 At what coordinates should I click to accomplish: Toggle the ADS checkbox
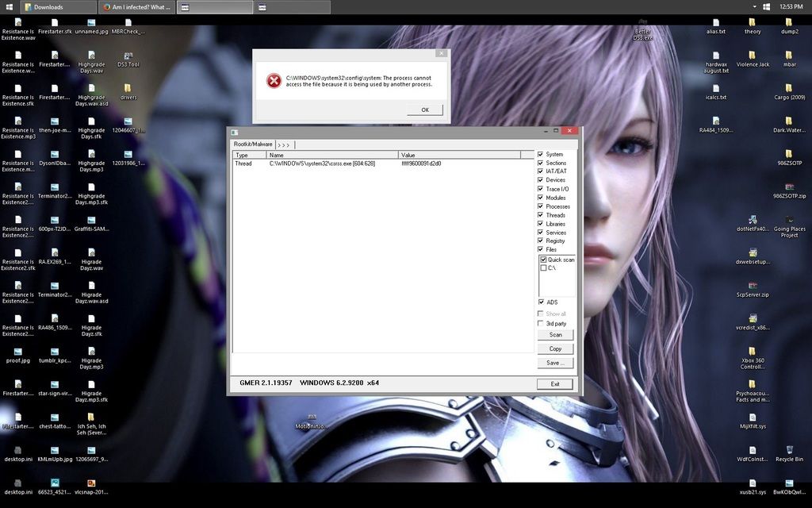(541, 302)
